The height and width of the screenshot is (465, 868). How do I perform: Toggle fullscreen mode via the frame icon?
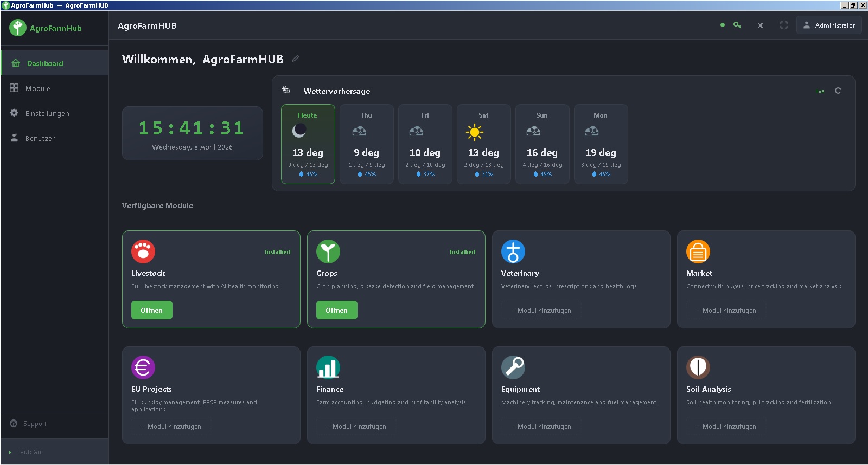pos(784,25)
